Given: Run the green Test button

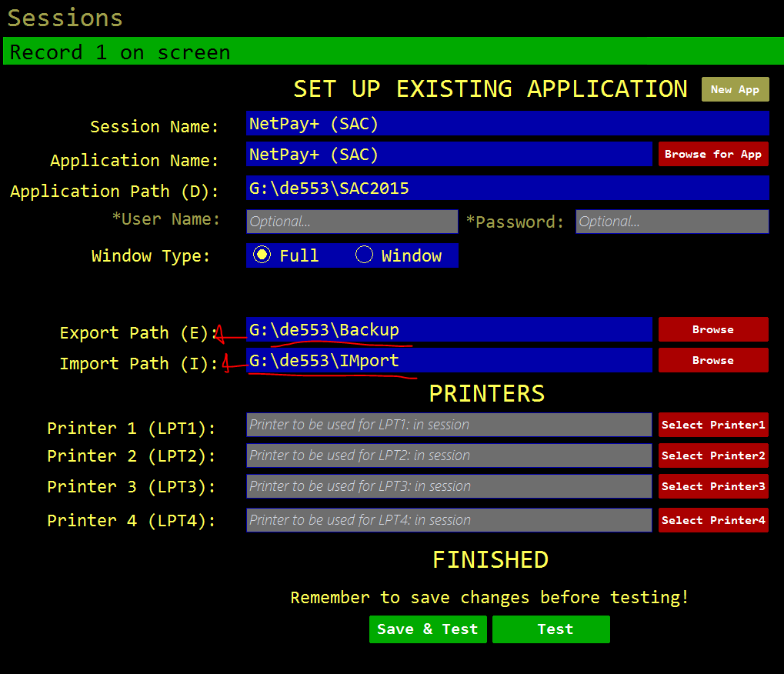Looking at the screenshot, I should [551, 629].
